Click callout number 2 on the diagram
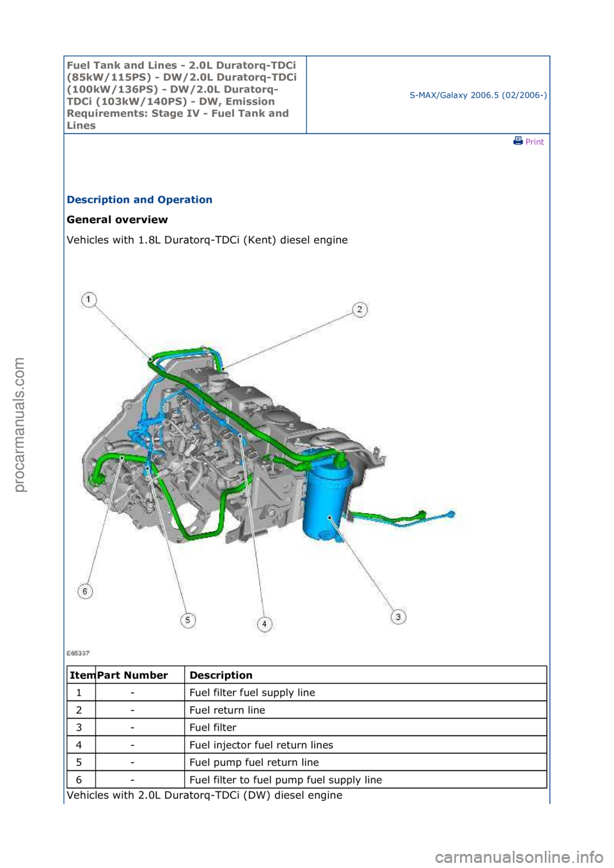The width and height of the screenshot is (614, 868). click(360, 309)
